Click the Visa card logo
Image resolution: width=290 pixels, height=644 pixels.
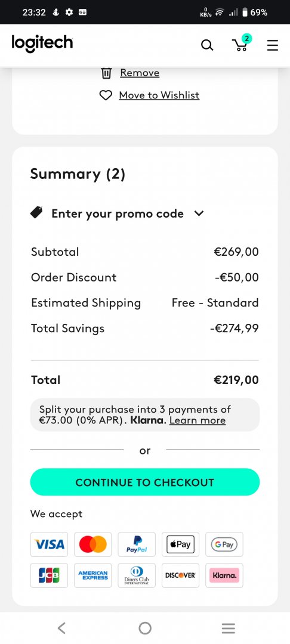(x=50, y=544)
